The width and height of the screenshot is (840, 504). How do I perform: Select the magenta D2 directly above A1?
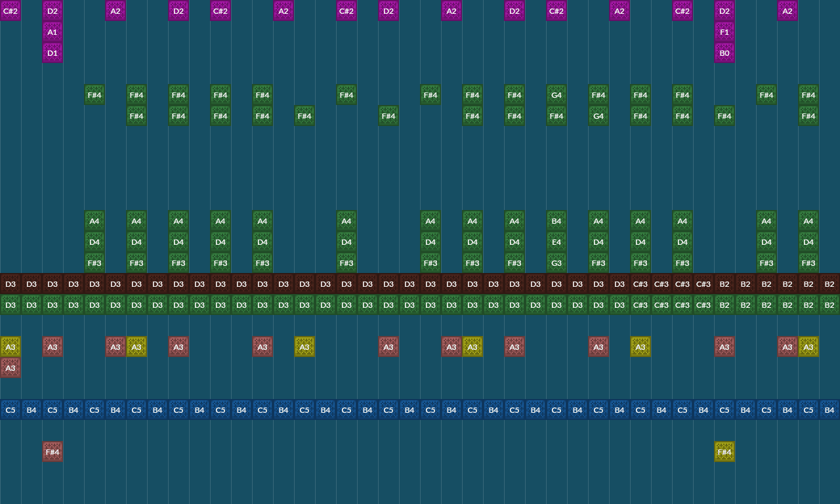[52, 11]
